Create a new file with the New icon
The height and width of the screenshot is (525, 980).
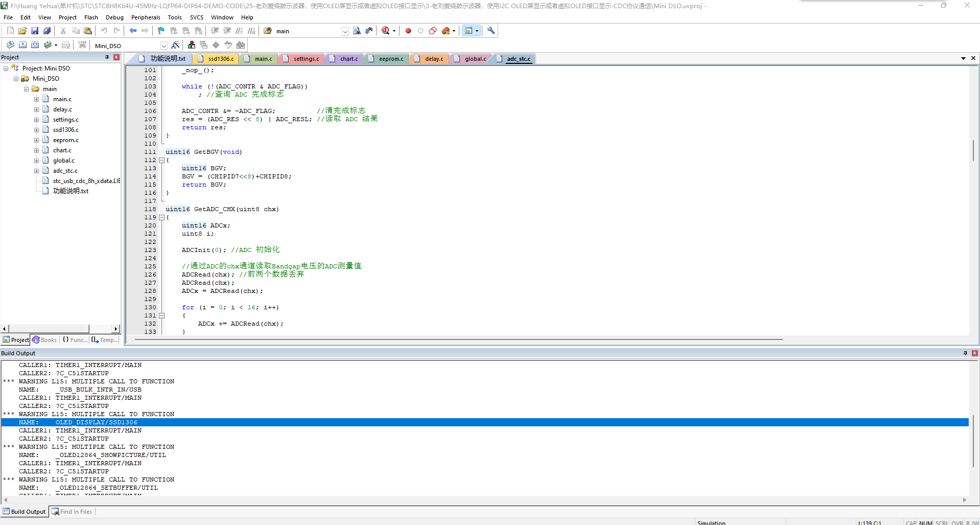pyautogui.click(x=10, y=31)
